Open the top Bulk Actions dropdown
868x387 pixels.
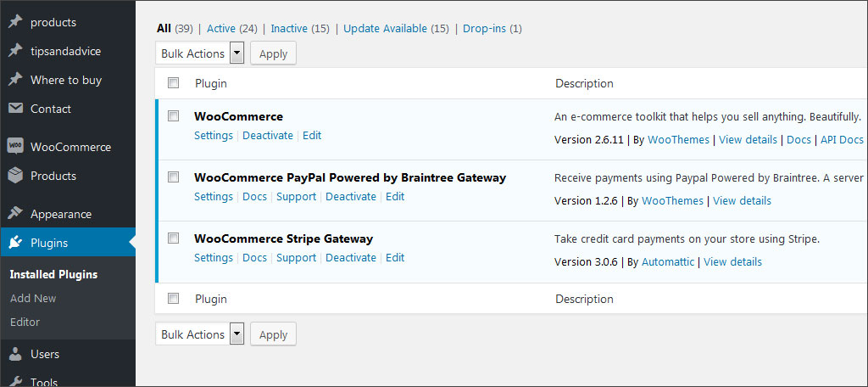(201, 53)
